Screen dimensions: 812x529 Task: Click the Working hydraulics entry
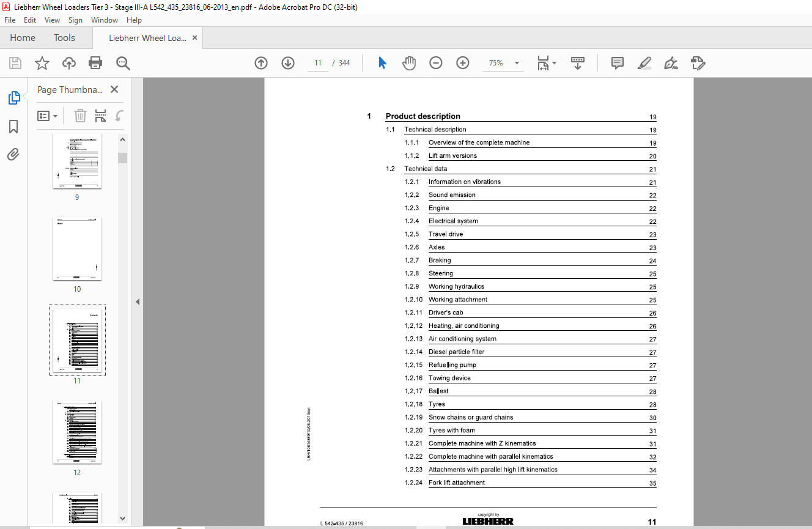(x=456, y=287)
